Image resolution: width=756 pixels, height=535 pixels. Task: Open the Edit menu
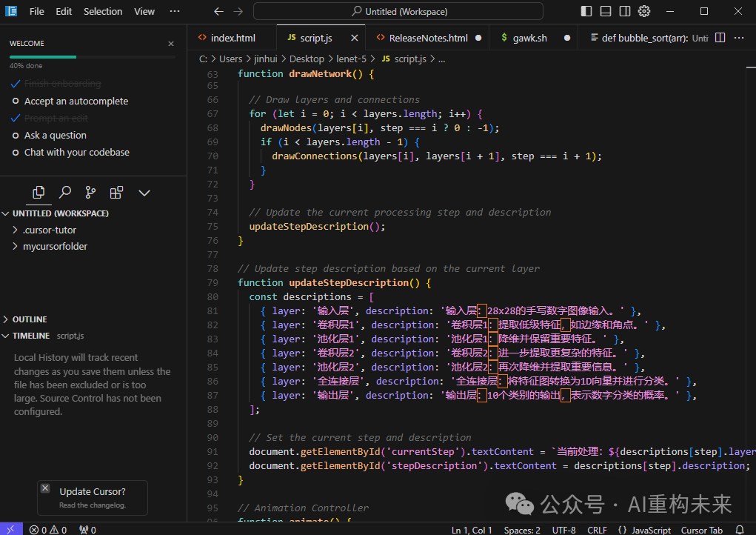click(64, 11)
